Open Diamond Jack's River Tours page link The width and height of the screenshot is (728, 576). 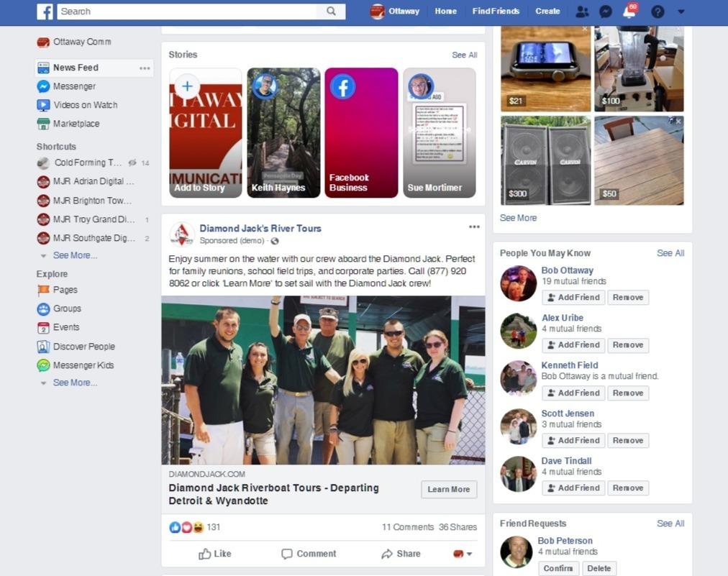coord(260,229)
